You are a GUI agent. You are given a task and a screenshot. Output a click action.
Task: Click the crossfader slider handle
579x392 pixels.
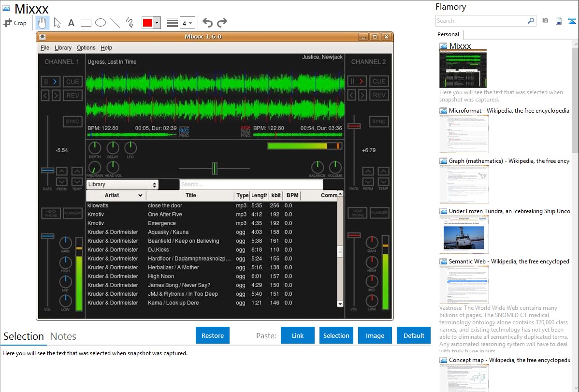click(215, 169)
